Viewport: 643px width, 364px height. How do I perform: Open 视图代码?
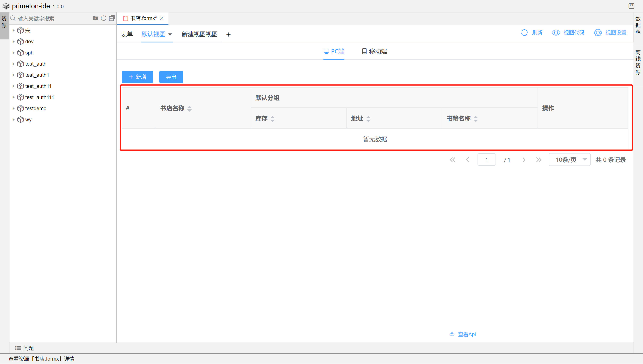tap(574, 33)
